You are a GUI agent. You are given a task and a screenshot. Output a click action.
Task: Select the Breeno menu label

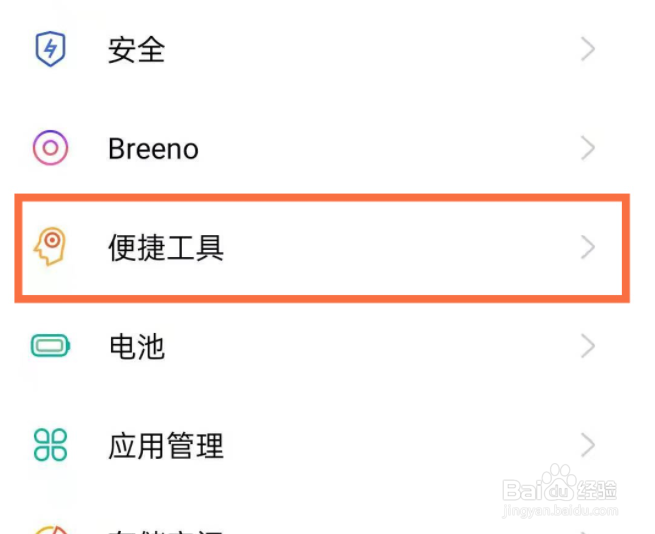click(153, 149)
